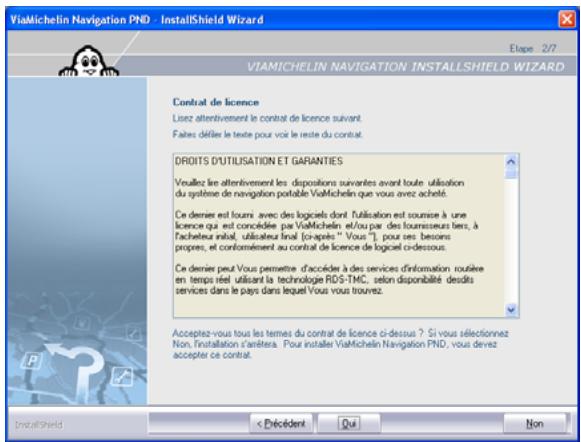Click the license scrollbar up arrow
This screenshot has height=442, width=581.
(x=511, y=162)
